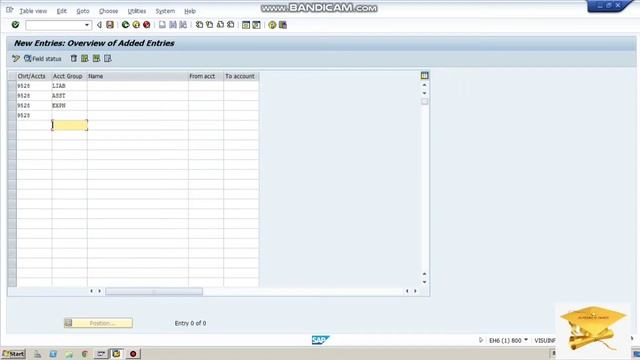Click the To account column header
Screen dimensions: 640x360
tap(241, 76)
